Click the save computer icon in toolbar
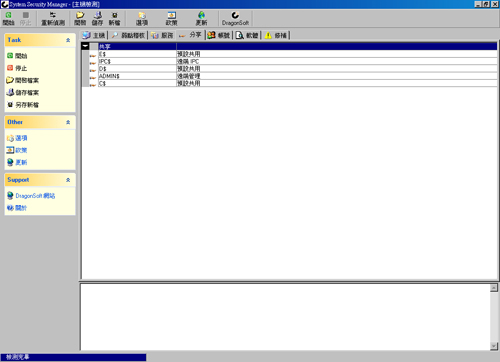The width and height of the screenshot is (500, 362). [x=97, y=15]
